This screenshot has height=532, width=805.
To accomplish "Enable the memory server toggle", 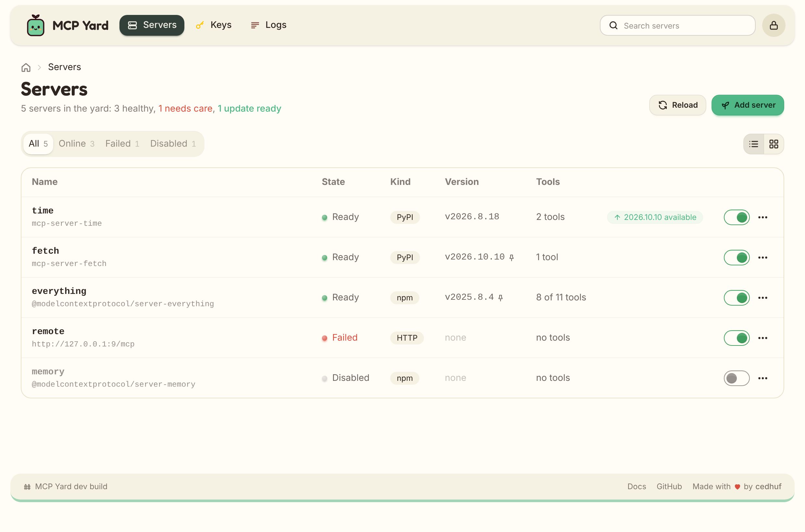I will pyautogui.click(x=737, y=378).
